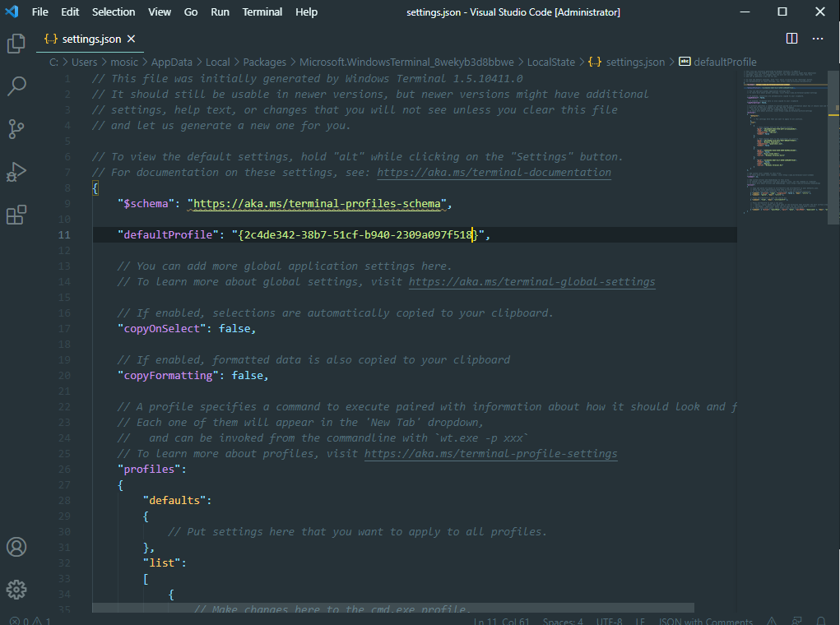Open the terminal-profile-settings link

click(x=490, y=454)
